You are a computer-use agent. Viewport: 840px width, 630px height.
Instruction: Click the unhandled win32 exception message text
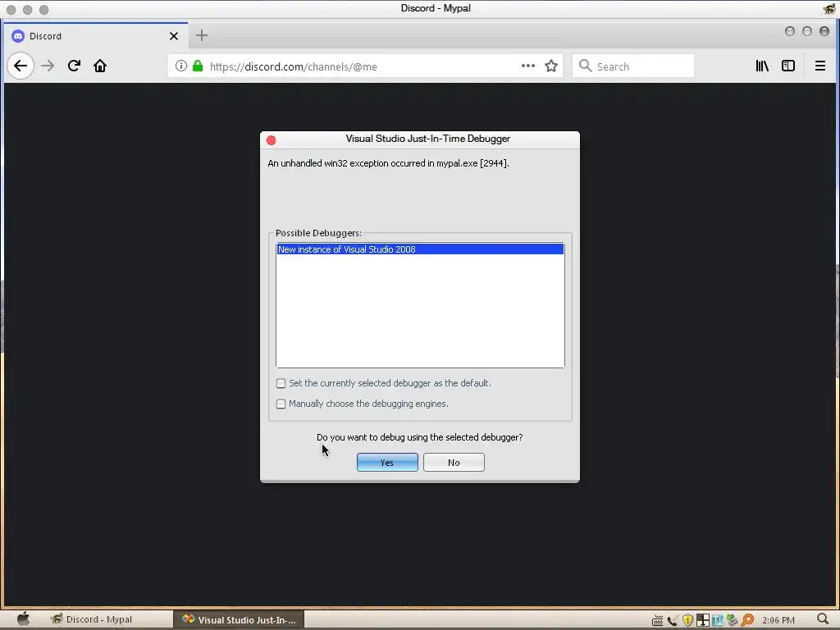pyautogui.click(x=388, y=163)
